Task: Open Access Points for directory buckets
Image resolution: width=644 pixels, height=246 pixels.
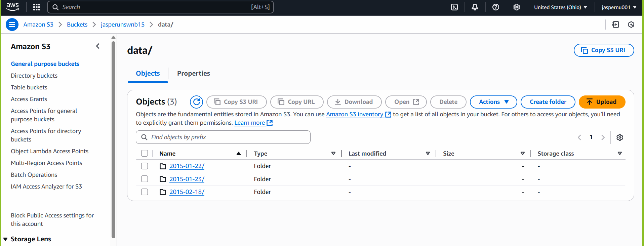Action: pyautogui.click(x=46, y=135)
